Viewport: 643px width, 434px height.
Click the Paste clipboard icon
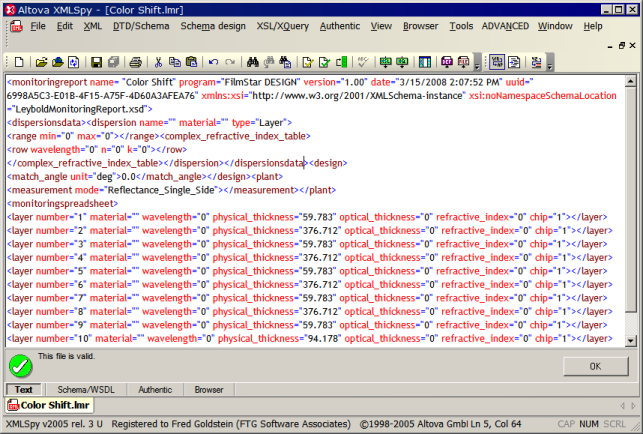192,62
